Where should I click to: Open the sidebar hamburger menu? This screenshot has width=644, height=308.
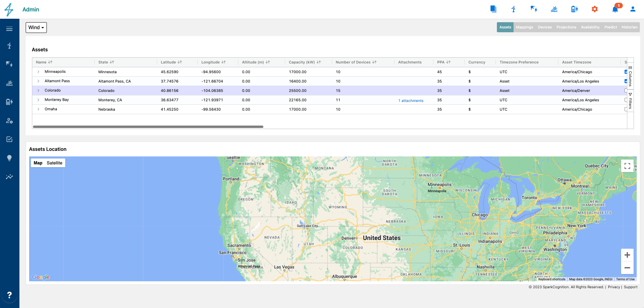click(9, 29)
